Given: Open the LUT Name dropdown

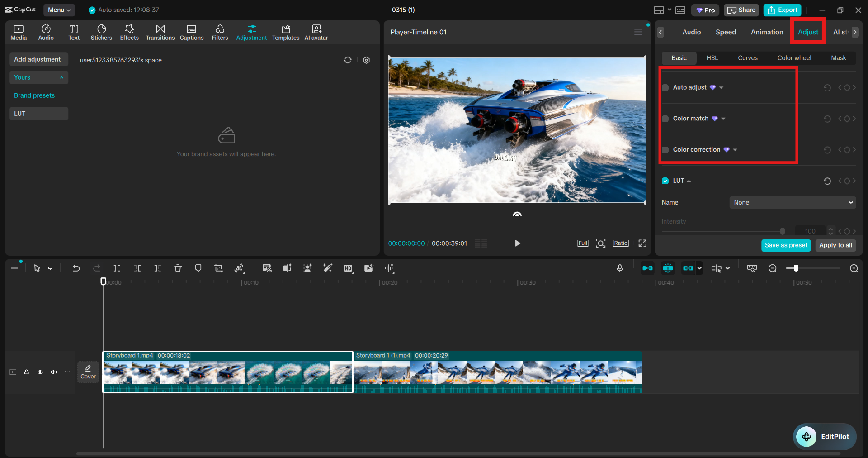Looking at the screenshot, I should coord(793,203).
